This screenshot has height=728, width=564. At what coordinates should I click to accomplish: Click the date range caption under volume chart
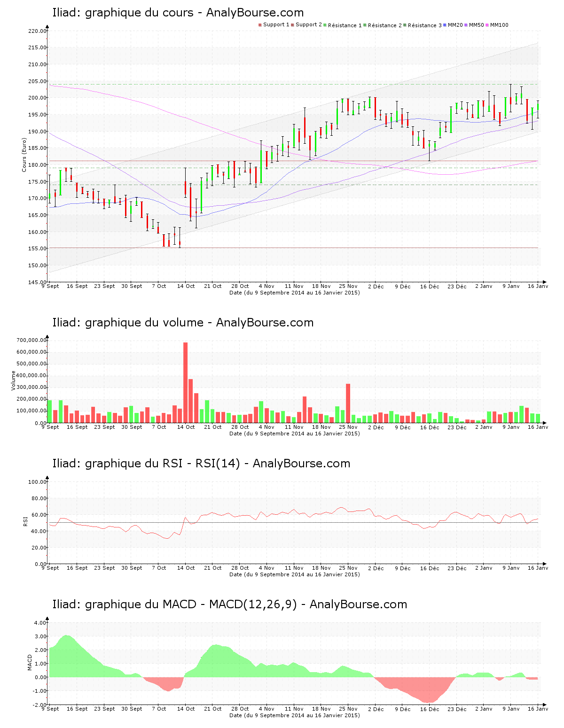pyautogui.click(x=294, y=434)
